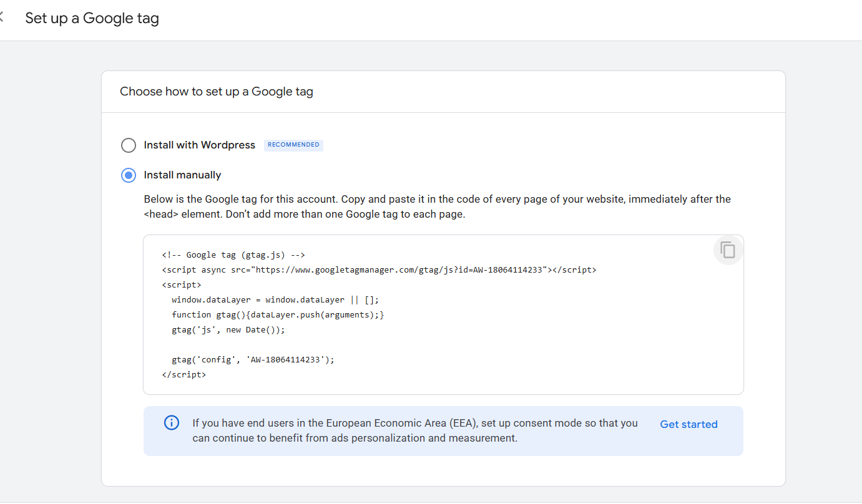The image size is (862, 504).
Task: Copy the Google tag code snippet
Action: coord(728,250)
